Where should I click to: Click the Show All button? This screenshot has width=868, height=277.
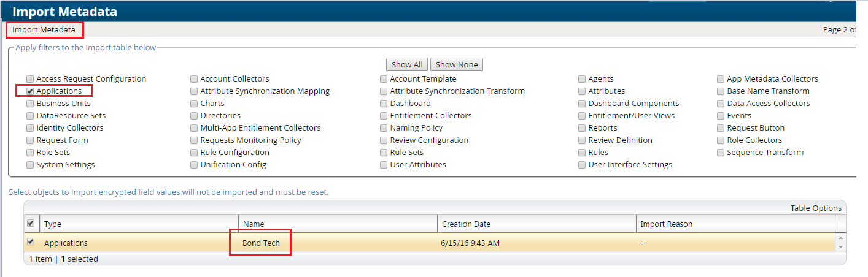407,64
